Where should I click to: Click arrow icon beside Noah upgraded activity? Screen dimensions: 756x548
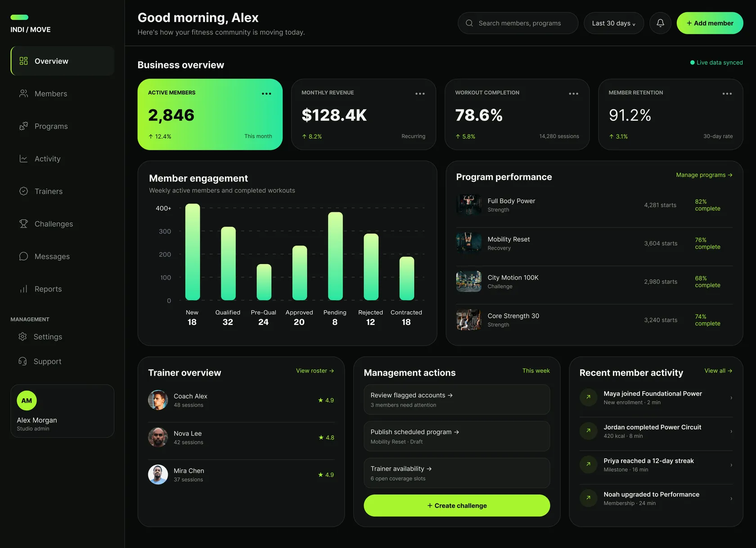coord(588,498)
